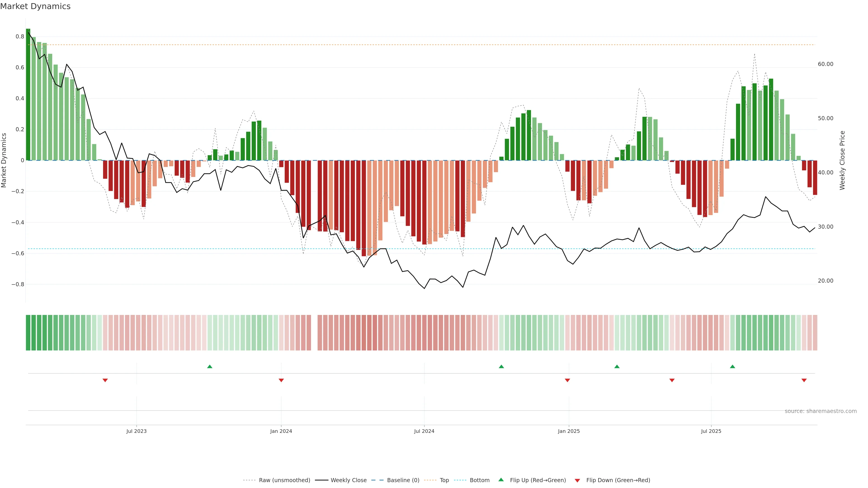
Task: Toggle the Weekly Close legend entry
Action: coord(348,480)
